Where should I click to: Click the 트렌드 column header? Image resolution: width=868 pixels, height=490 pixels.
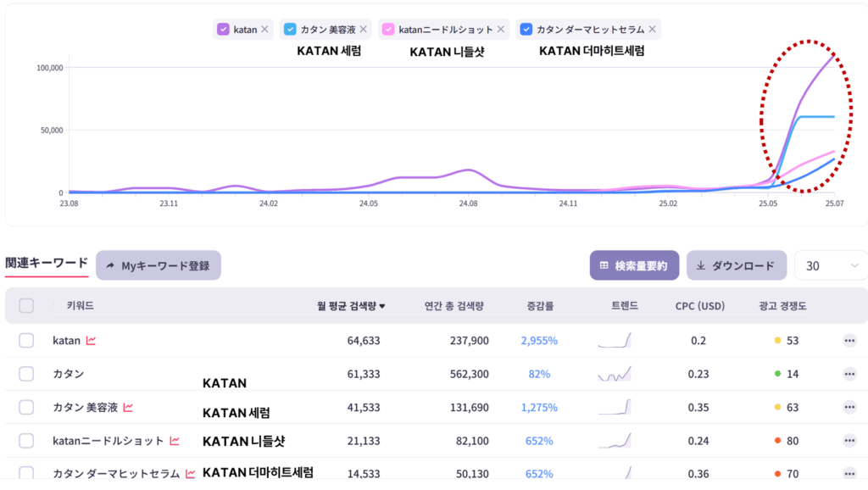[x=625, y=306]
